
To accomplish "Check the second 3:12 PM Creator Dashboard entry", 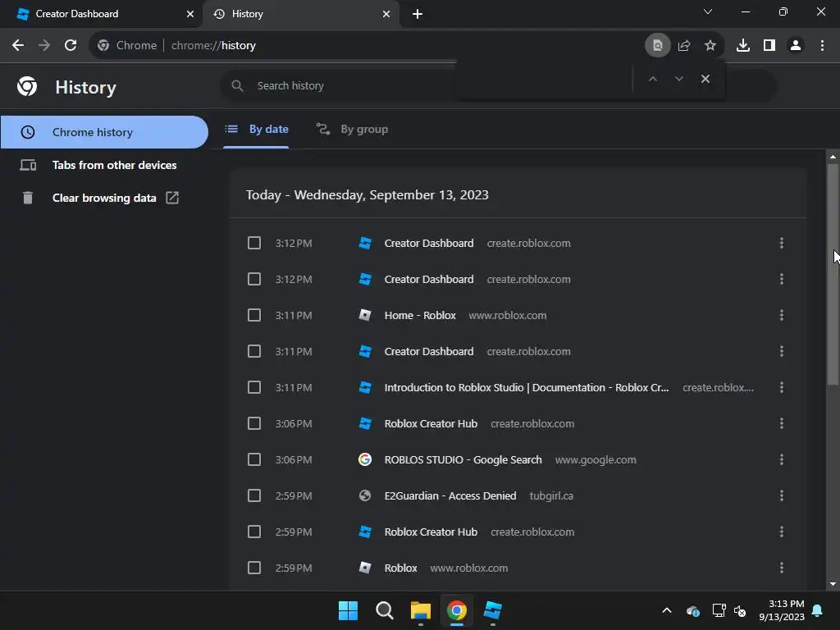I will coord(254,279).
